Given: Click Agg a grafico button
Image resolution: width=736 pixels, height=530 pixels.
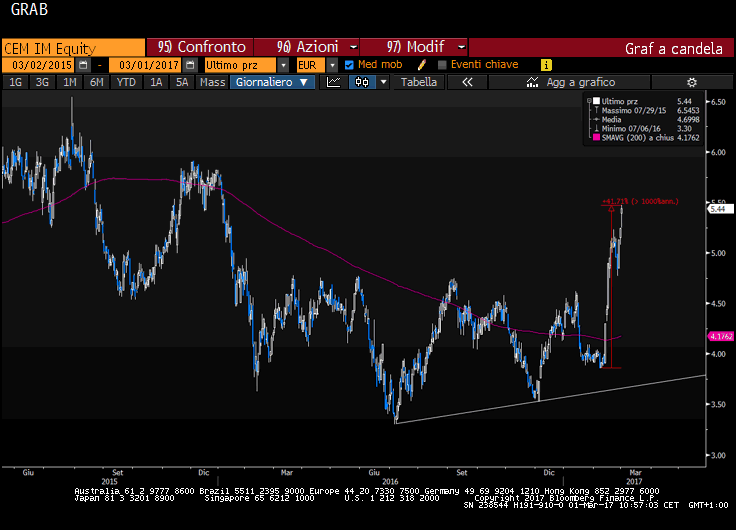Looking at the screenshot, I should click(569, 82).
